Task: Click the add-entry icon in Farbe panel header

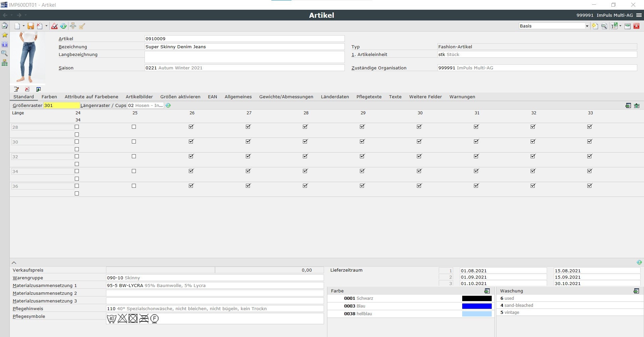Action: tap(487, 291)
